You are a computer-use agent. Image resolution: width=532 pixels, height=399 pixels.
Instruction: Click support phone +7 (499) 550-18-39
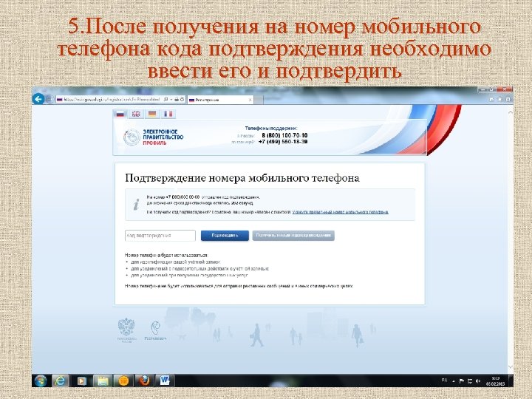tap(283, 142)
